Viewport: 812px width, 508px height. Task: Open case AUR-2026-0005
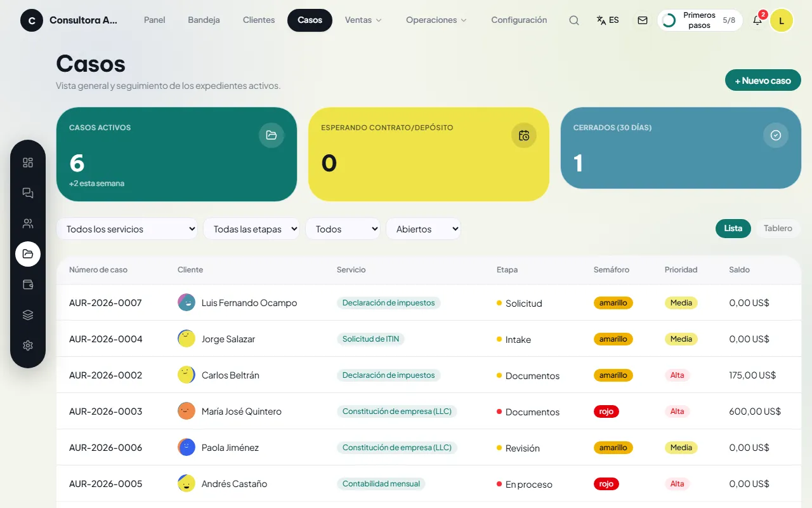[105, 484]
